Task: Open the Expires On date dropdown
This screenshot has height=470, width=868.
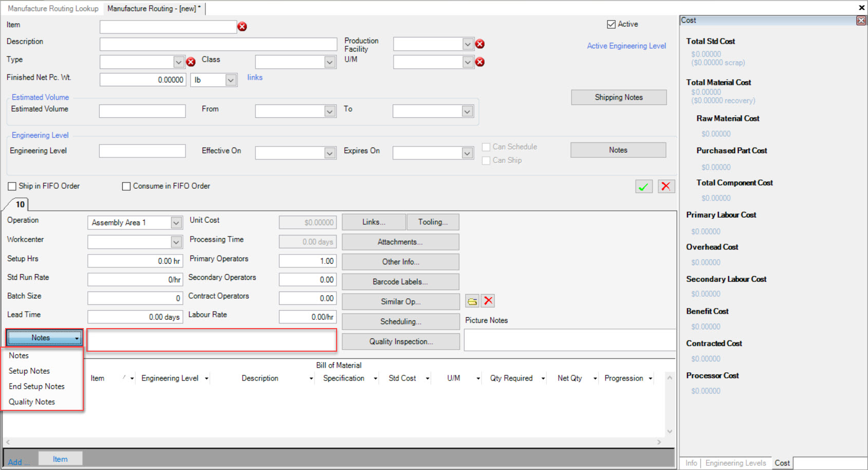Action: point(467,153)
